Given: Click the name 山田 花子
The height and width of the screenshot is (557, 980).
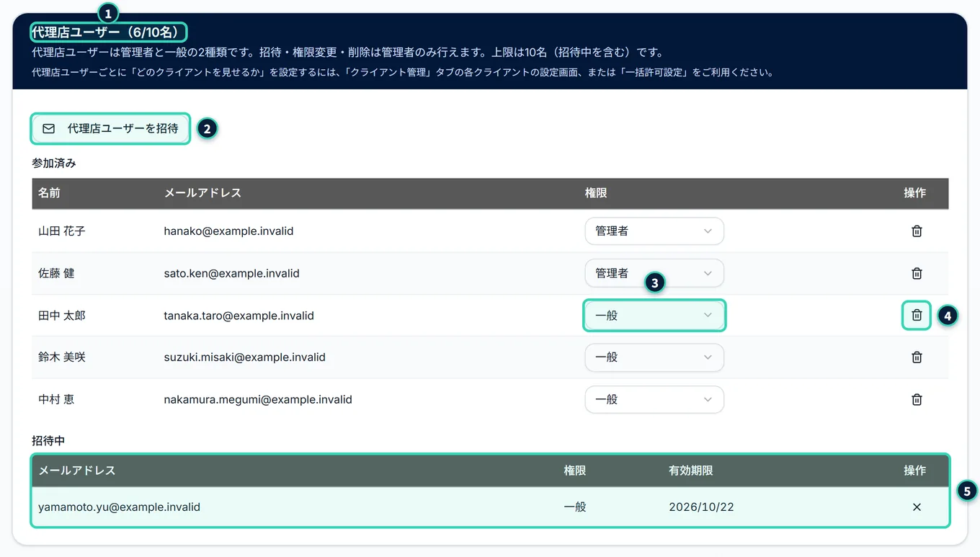Looking at the screenshot, I should (x=62, y=231).
